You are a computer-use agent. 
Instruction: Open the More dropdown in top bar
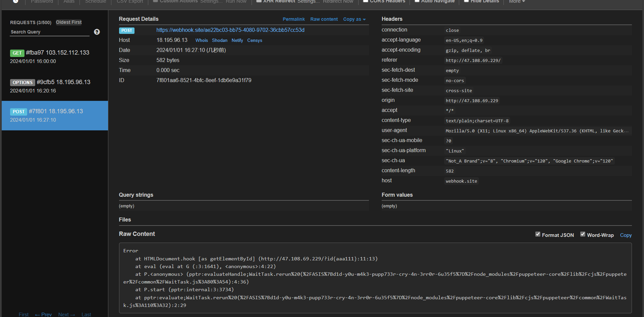[x=517, y=2]
